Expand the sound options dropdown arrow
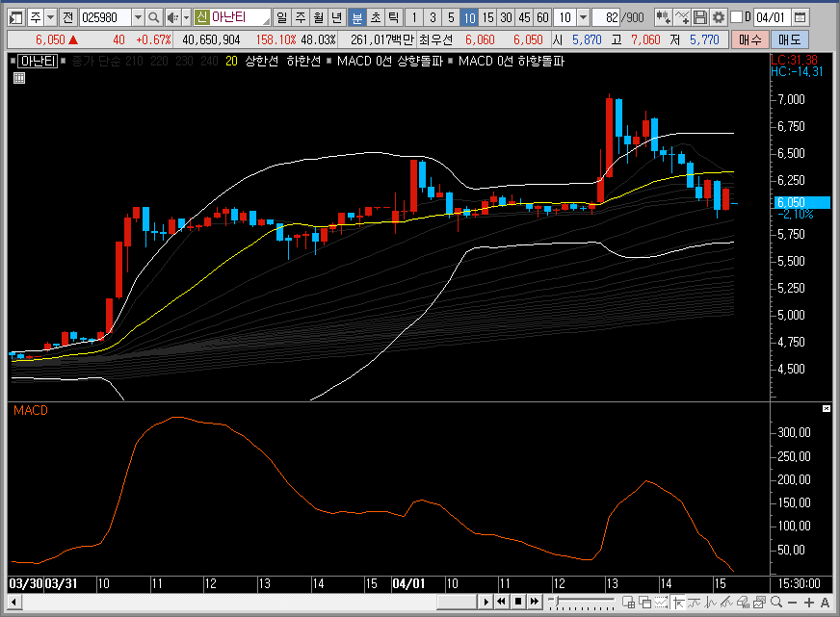840x617 pixels. click(x=187, y=17)
